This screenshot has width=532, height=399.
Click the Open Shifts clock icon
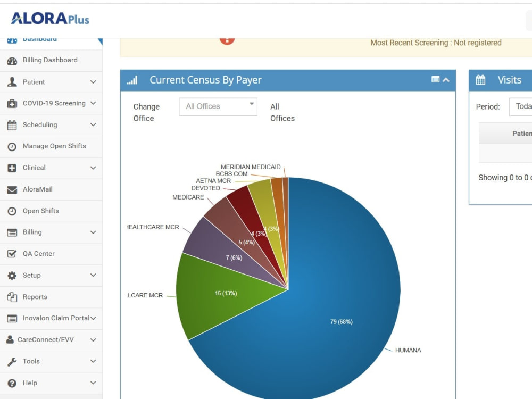tap(12, 211)
